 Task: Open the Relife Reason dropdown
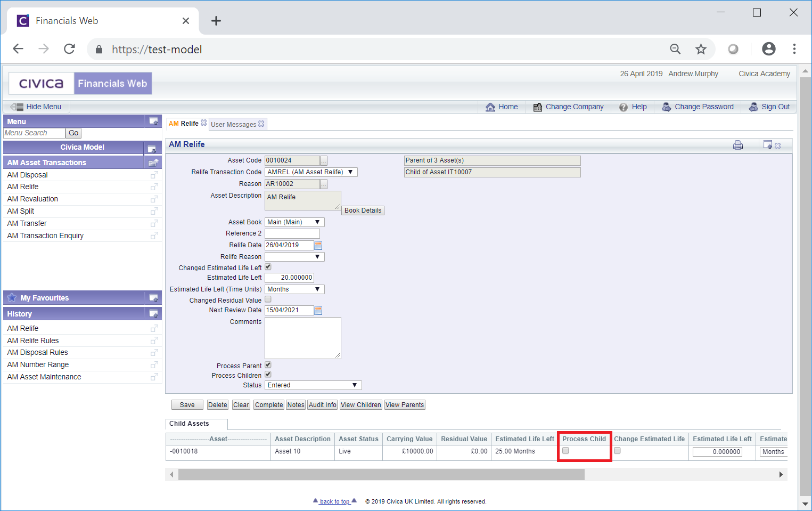294,257
